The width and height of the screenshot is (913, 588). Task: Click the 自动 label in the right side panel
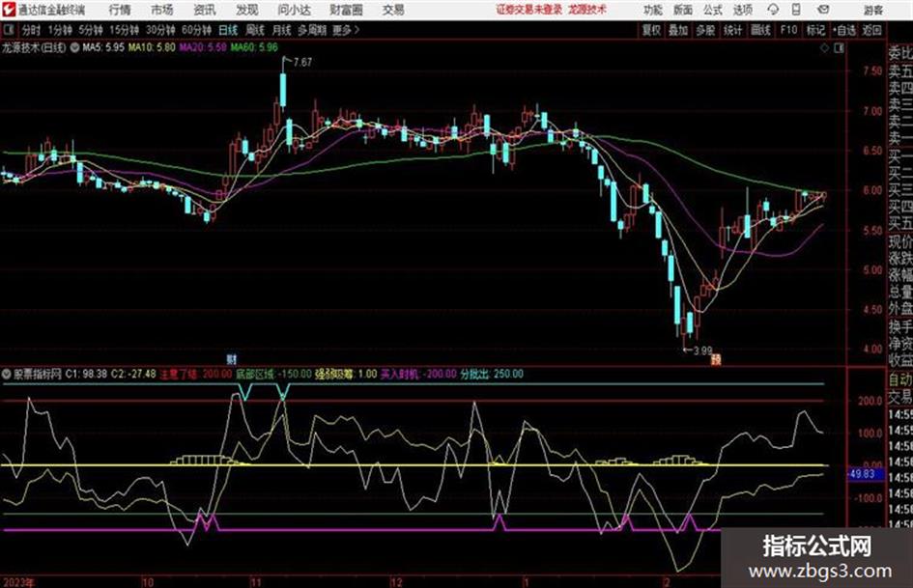[x=900, y=380]
